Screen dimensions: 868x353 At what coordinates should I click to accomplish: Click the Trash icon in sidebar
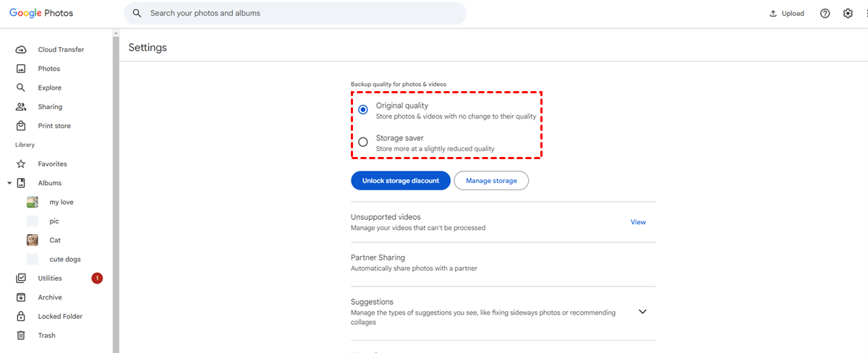[x=21, y=336]
